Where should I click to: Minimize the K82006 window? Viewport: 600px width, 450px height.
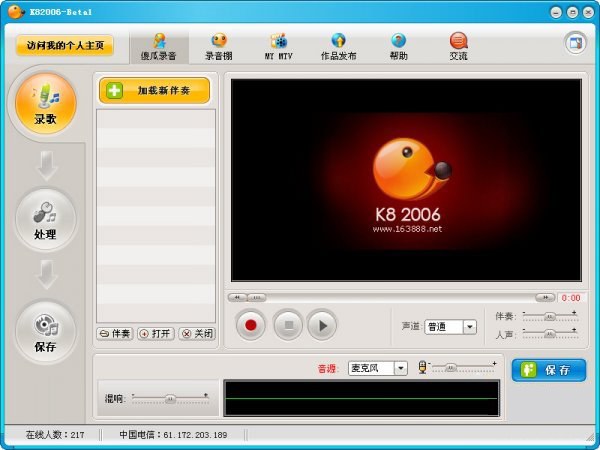[x=556, y=12]
